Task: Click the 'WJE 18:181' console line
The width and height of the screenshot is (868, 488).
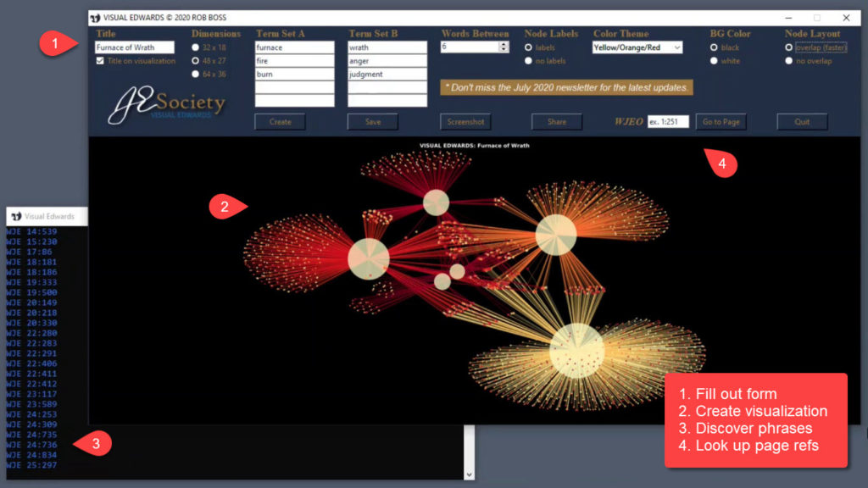Action: point(31,263)
